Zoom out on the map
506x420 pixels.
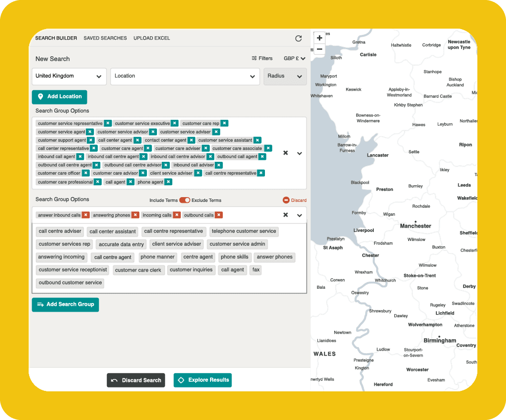pyautogui.click(x=319, y=49)
